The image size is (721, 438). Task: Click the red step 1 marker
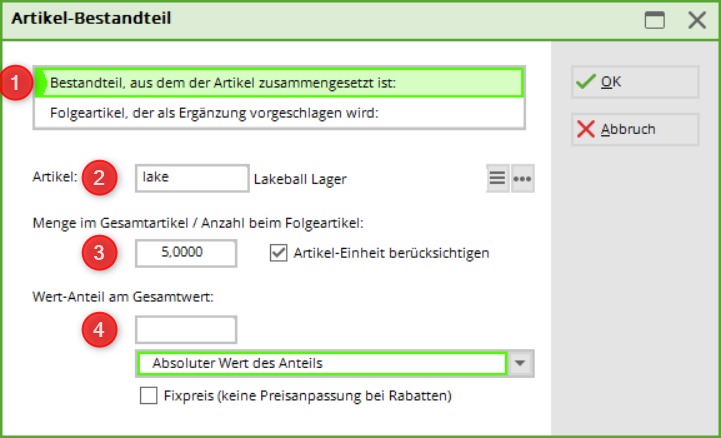16,83
